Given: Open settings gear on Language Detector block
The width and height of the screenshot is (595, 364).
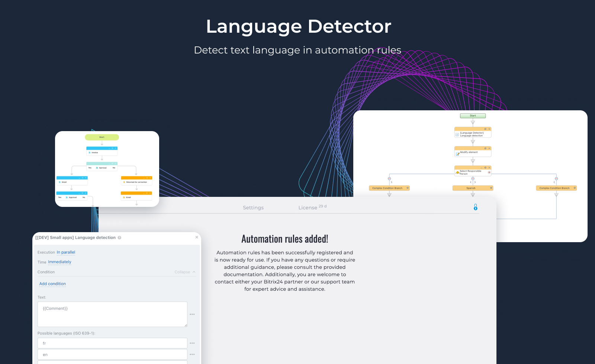Looking at the screenshot, I should point(485,129).
